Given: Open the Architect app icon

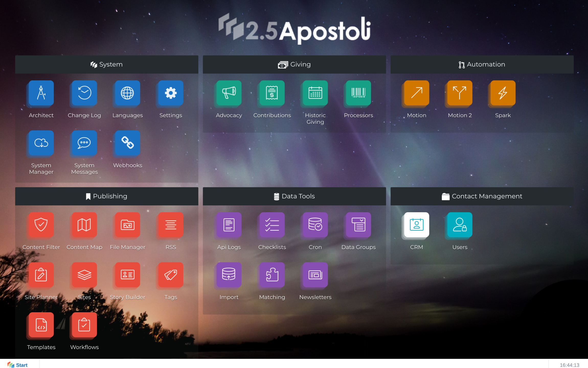Looking at the screenshot, I should pos(41,93).
